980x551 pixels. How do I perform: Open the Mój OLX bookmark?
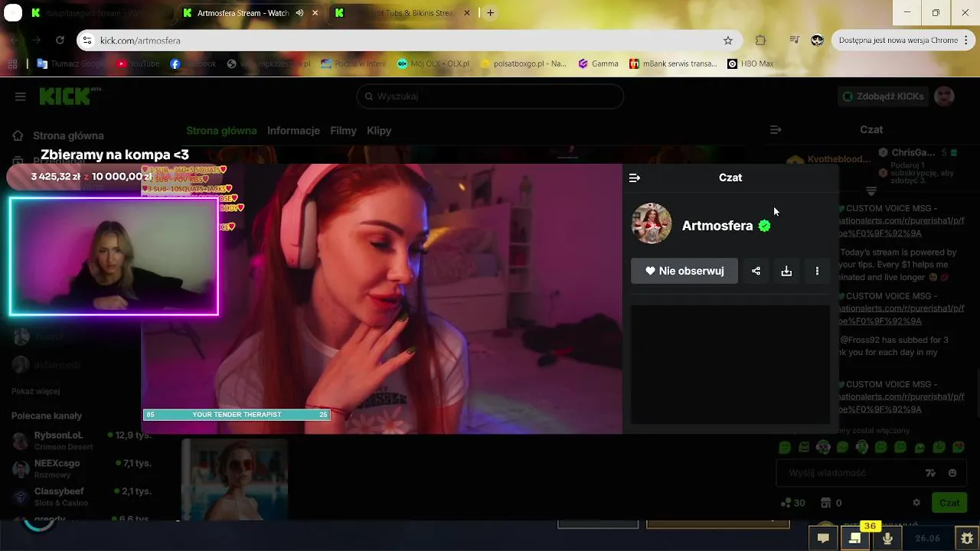[x=433, y=64]
